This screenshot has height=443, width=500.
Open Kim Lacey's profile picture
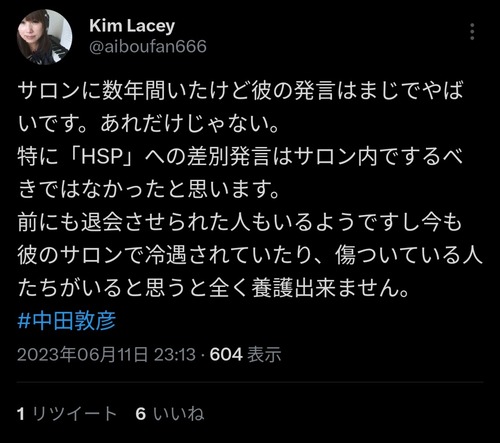coord(44,37)
